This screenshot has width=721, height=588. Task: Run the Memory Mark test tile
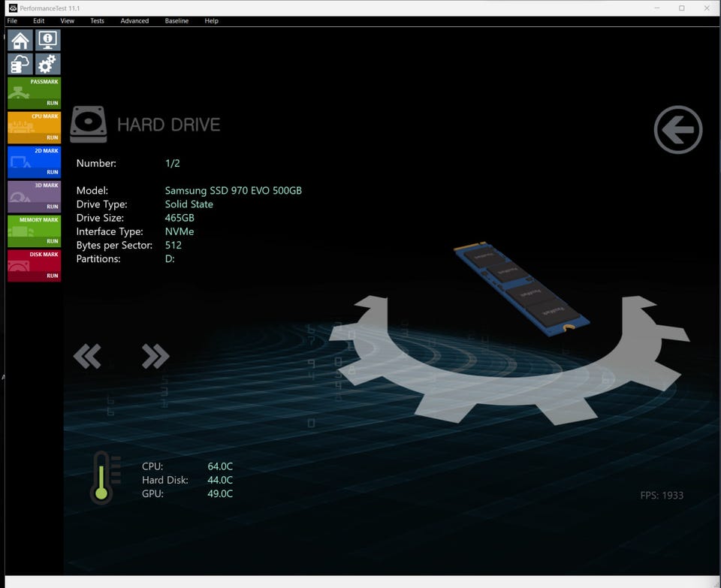[34, 231]
